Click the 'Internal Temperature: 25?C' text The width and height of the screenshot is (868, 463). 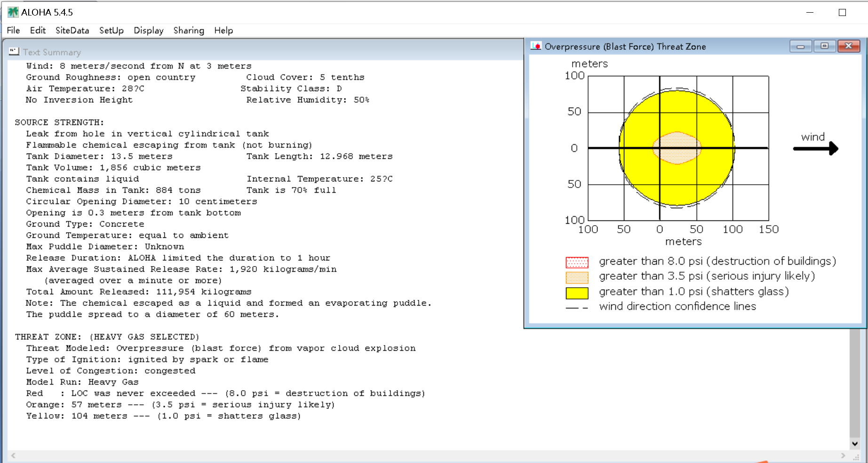[319, 179]
